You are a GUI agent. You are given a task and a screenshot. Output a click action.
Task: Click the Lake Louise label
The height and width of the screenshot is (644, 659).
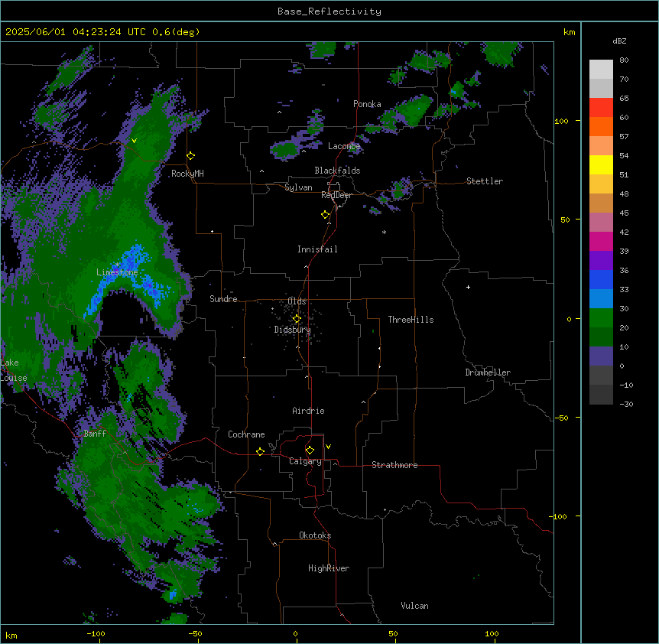click(12, 370)
